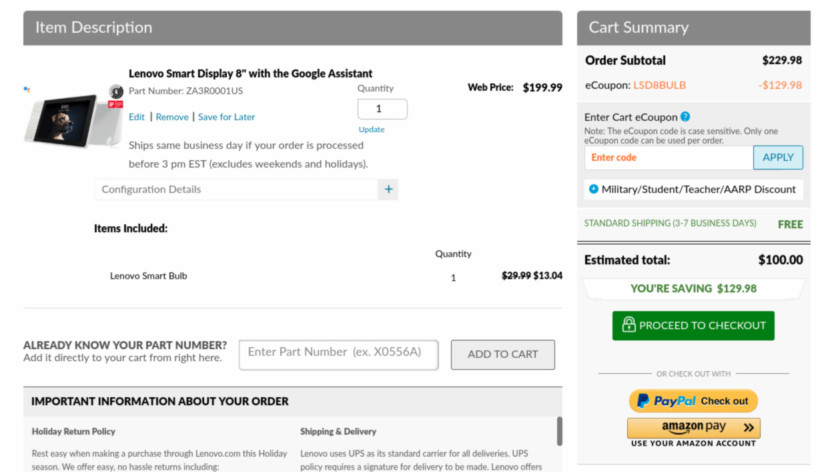Click Update under the quantity field
This screenshot has width=840, height=472.
[x=371, y=130]
